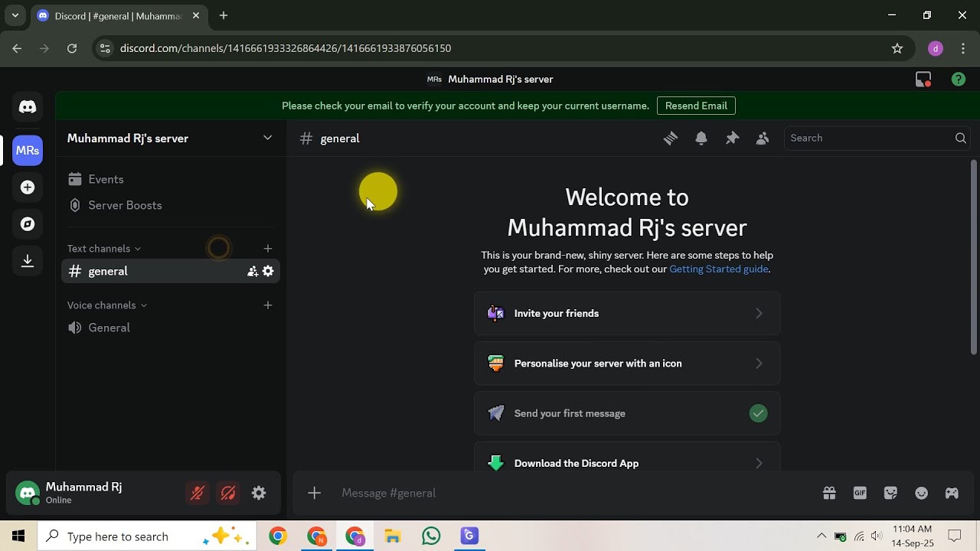The height and width of the screenshot is (551, 980).
Task: Open Discord help question mark icon
Action: (959, 80)
